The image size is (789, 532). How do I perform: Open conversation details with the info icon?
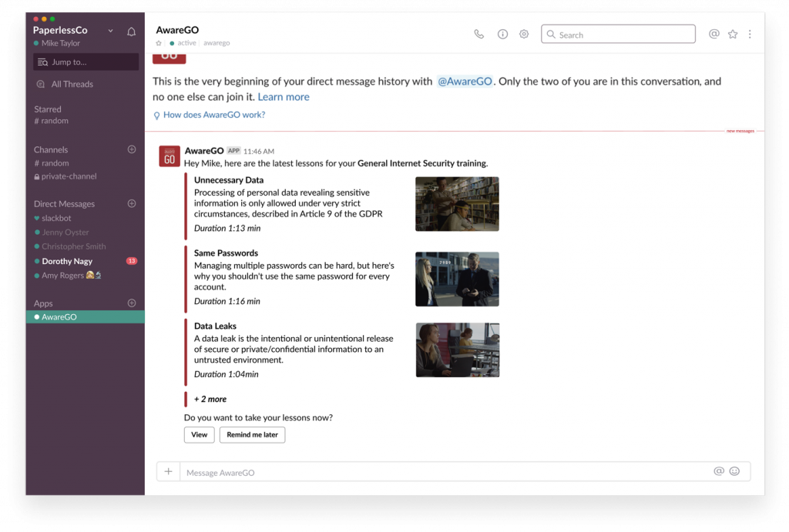[501, 34]
